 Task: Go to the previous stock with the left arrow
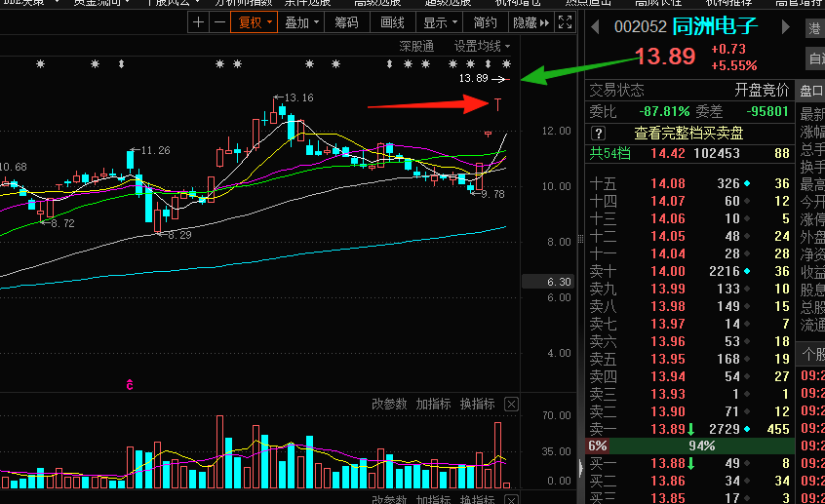tap(595, 27)
